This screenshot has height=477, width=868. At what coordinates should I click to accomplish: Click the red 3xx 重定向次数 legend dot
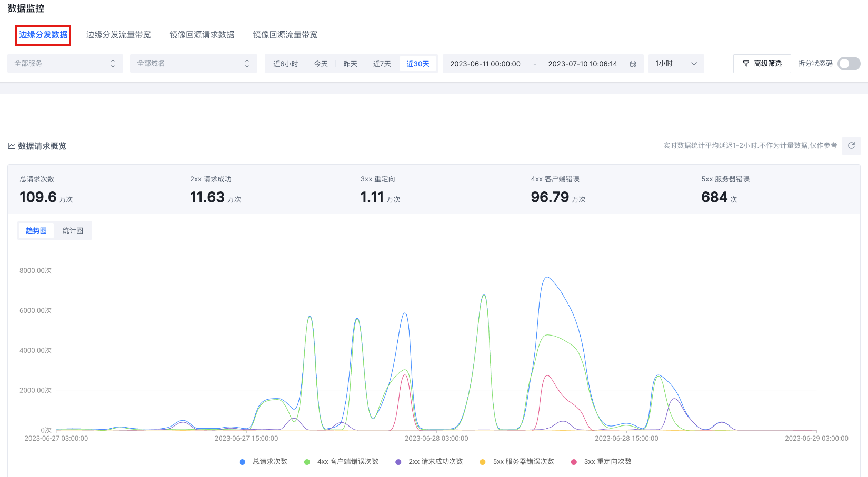pyautogui.click(x=574, y=462)
